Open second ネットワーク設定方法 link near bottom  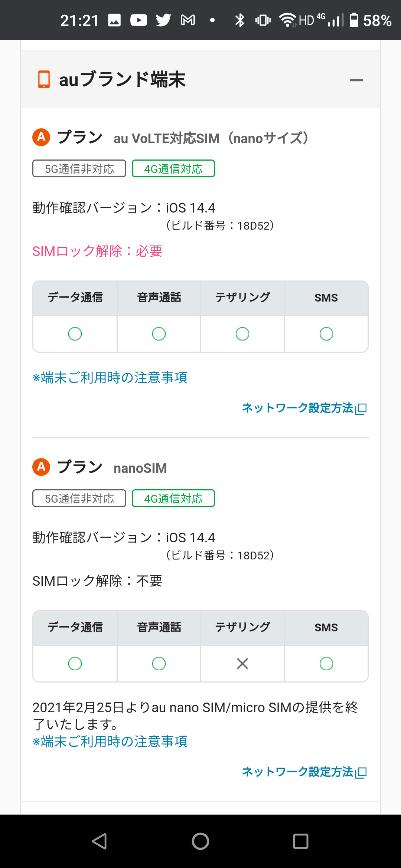point(304,772)
